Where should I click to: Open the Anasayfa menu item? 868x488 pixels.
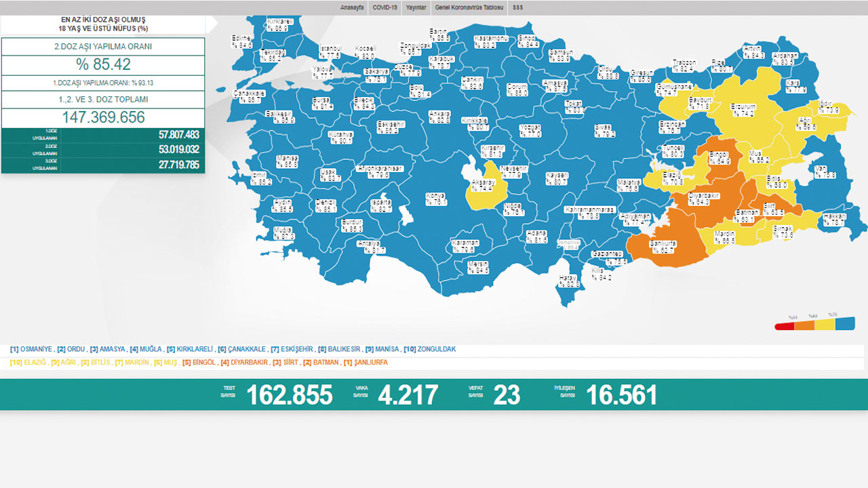[x=351, y=7]
